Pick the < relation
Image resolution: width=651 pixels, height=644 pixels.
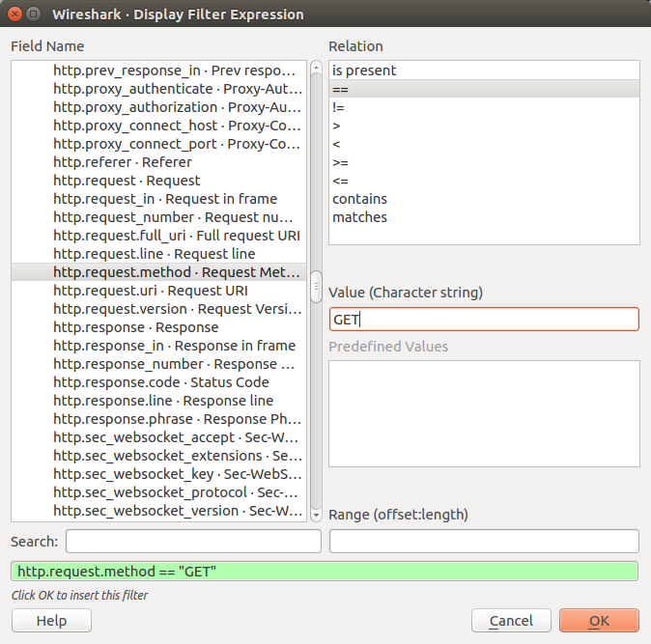click(x=484, y=144)
